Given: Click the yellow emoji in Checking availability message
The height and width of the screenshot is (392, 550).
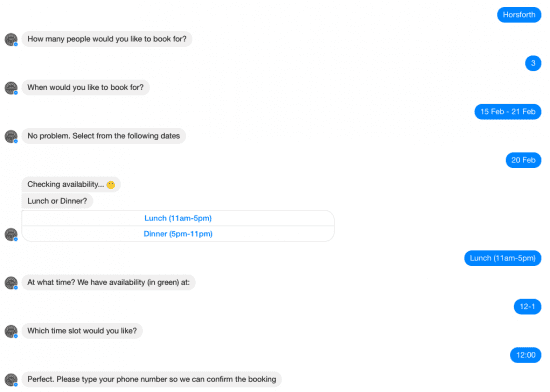Looking at the screenshot, I should (111, 185).
